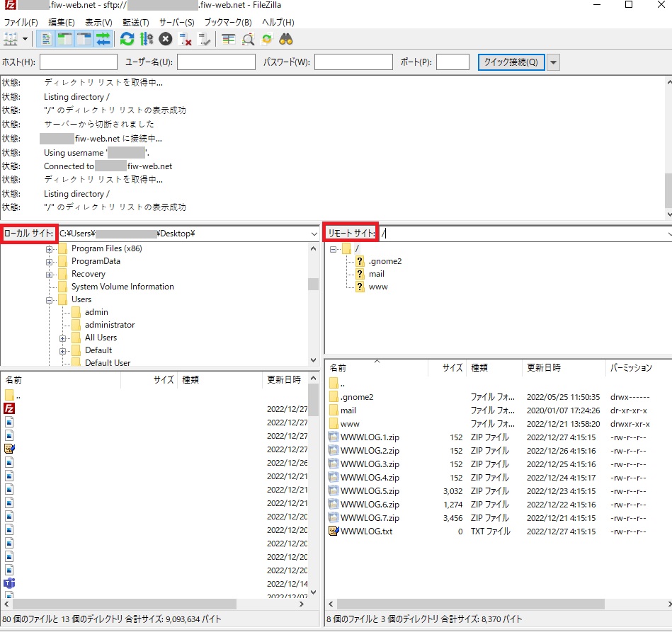
Task: Click the WWWLOG.txt file icon
Action: [334, 532]
